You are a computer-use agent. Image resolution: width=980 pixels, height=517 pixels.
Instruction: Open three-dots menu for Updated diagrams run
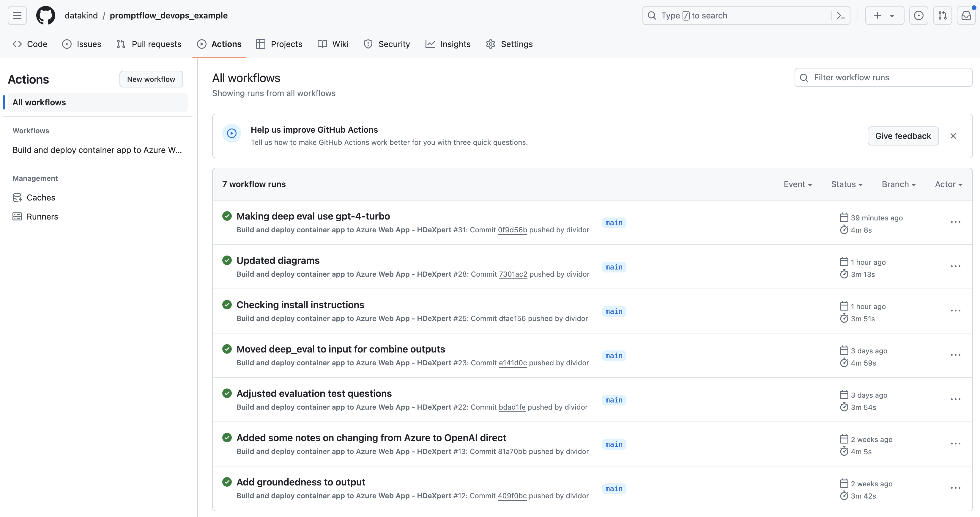click(955, 267)
